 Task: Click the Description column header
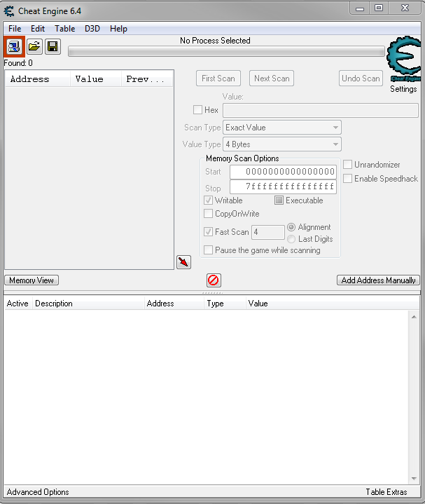88,304
